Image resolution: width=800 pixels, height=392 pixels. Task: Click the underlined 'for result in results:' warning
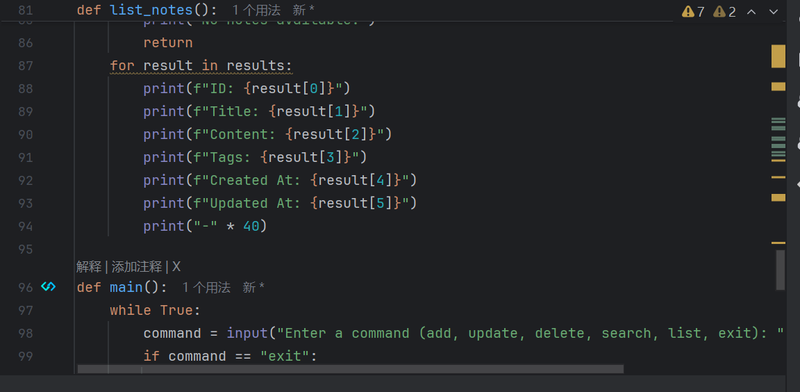(x=201, y=66)
